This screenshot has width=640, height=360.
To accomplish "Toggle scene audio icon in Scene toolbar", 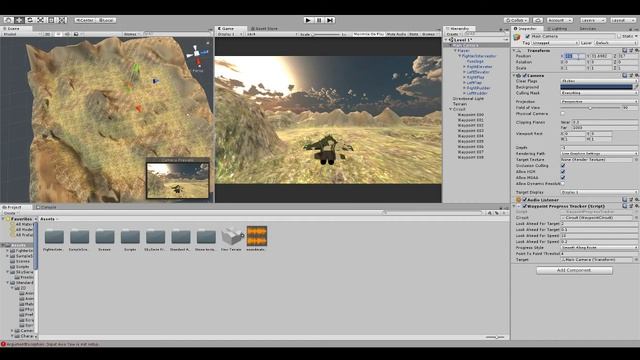I will tap(67, 34).
